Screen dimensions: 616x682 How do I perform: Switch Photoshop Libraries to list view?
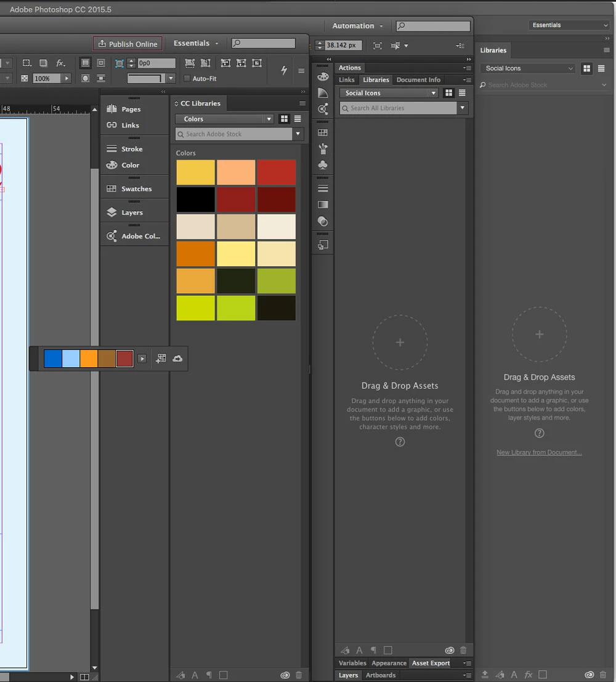click(x=601, y=68)
